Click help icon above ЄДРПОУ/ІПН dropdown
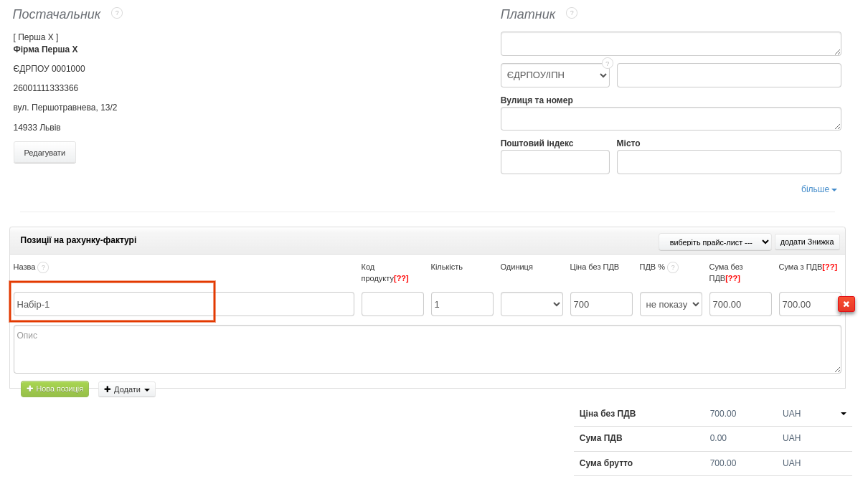This screenshot has width=868, height=479. coord(608,63)
